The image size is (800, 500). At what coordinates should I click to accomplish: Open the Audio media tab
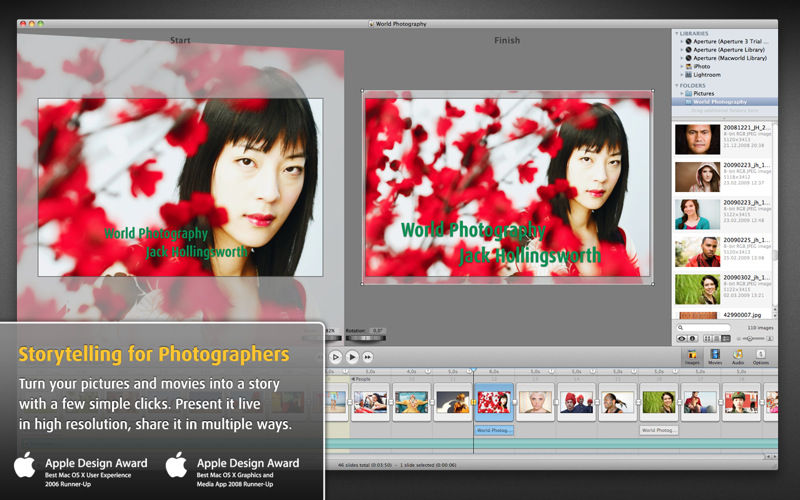click(x=738, y=357)
